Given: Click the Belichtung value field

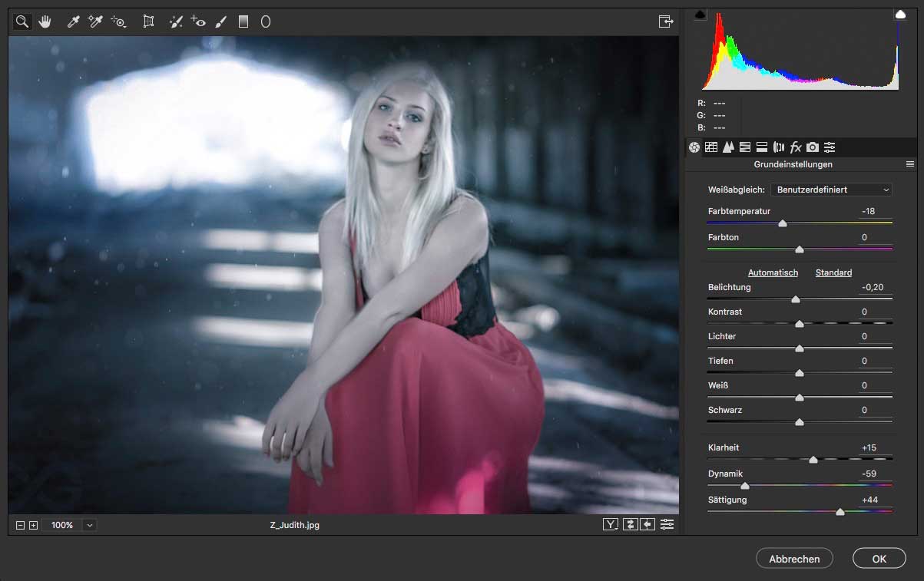Looking at the screenshot, I should [873, 287].
